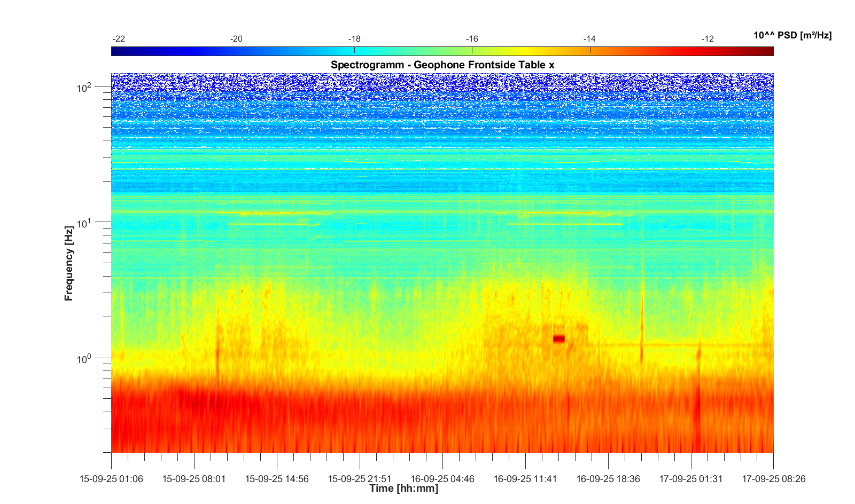The image size is (855, 504).
Task: Click the dark red rectangular hotspot in the spectrogram
Action: [x=558, y=338]
